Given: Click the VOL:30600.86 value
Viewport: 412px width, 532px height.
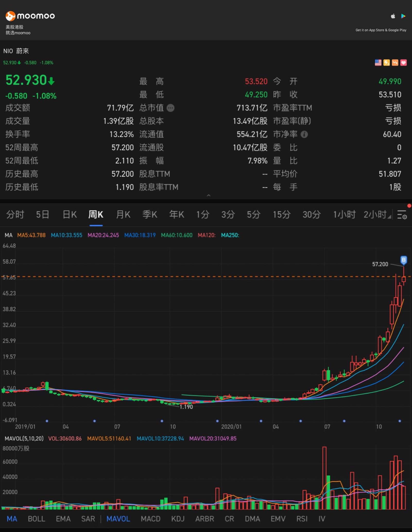Looking at the screenshot, I should click(65, 438).
